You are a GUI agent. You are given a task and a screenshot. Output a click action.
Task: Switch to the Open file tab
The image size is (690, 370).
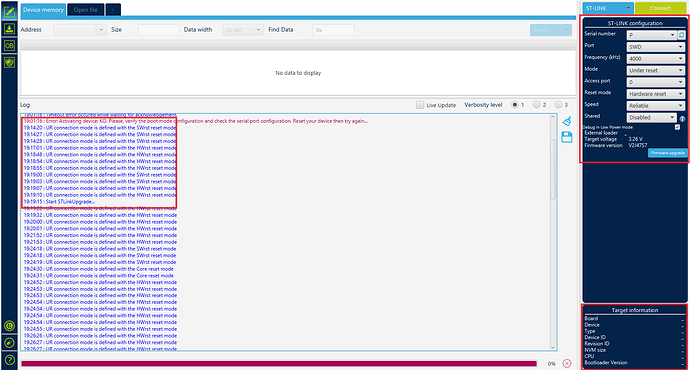86,10
